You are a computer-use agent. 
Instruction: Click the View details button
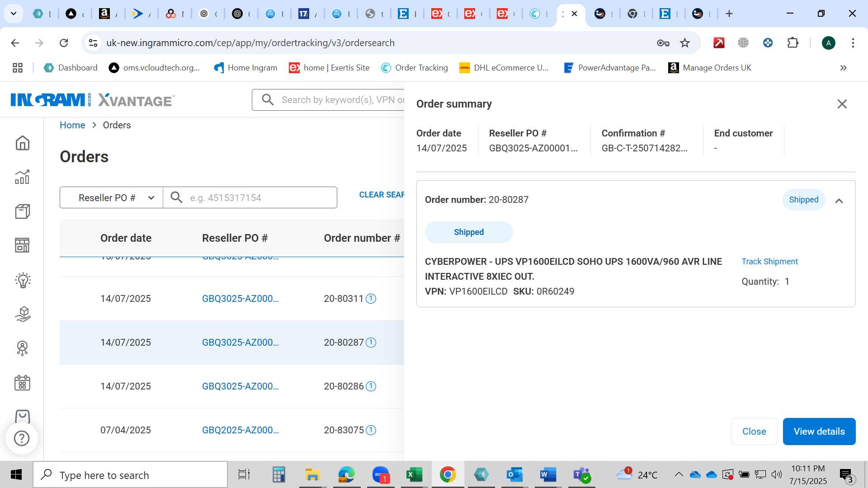point(819,432)
